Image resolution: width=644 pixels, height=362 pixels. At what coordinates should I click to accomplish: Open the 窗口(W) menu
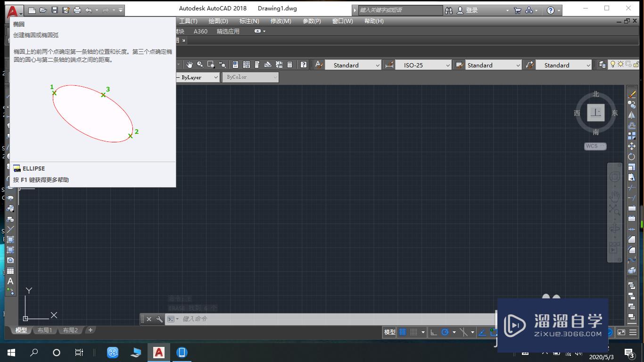[x=343, y=21]
